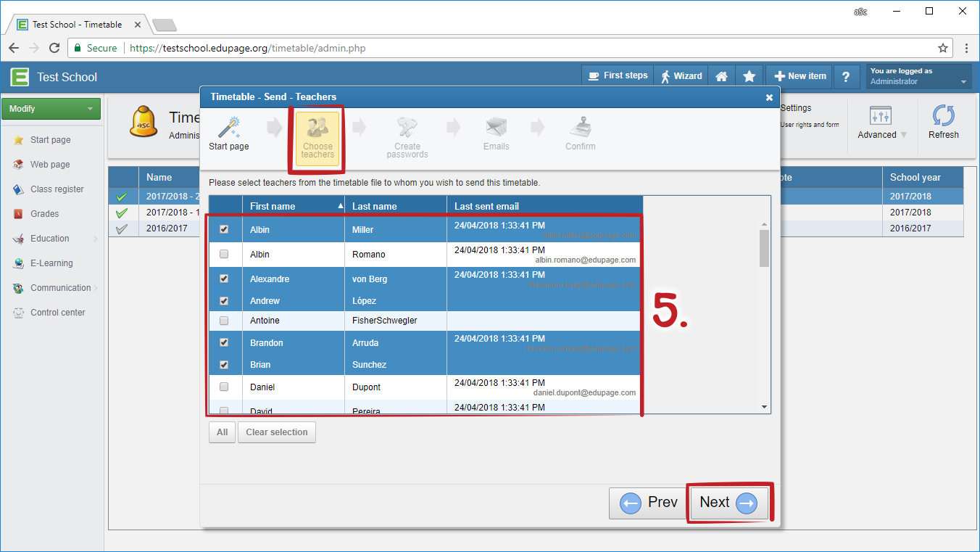This screenshot has height=552, width=980.
Task: Check the Albin Romano checkbox
Action: point(224,255)
